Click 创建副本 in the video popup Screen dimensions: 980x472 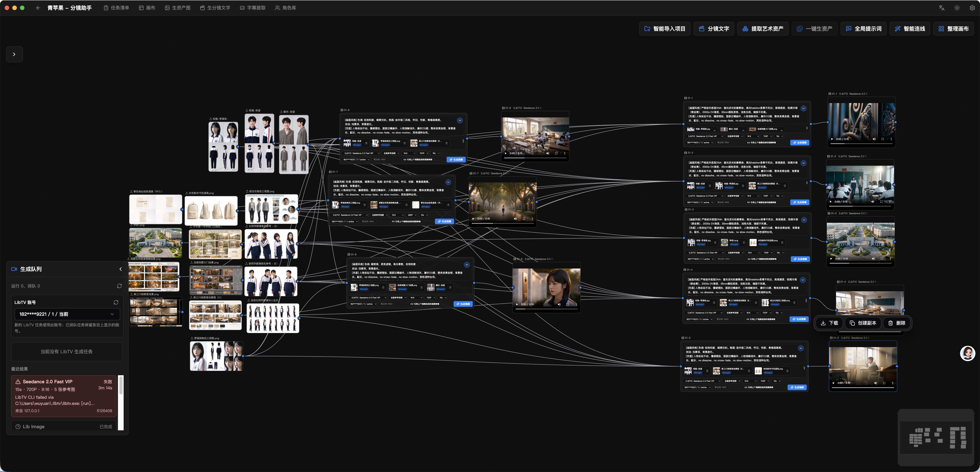pyautogui.click(x=863, y=323)
